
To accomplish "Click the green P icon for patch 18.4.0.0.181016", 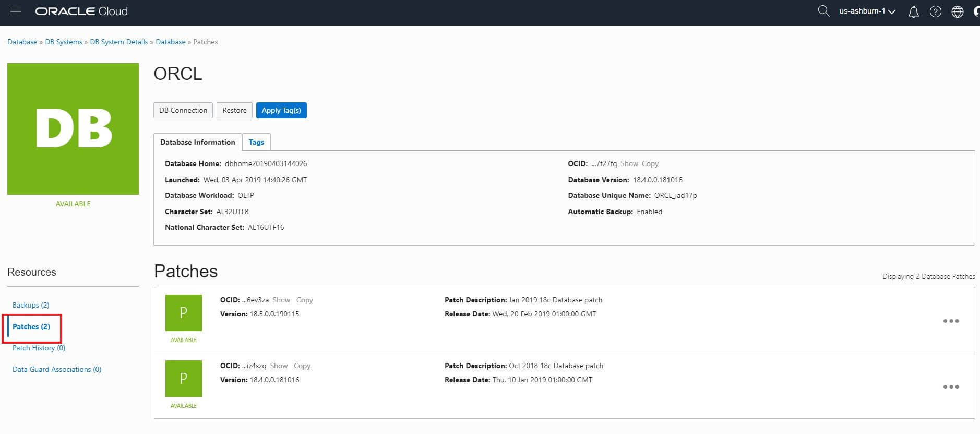I will coord(184,379).
